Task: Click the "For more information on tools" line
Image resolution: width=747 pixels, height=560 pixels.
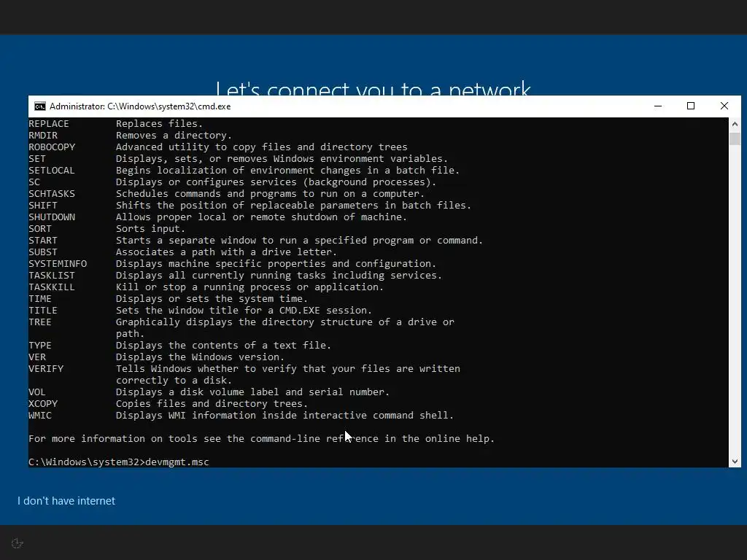Action: [x=262, y=438]
